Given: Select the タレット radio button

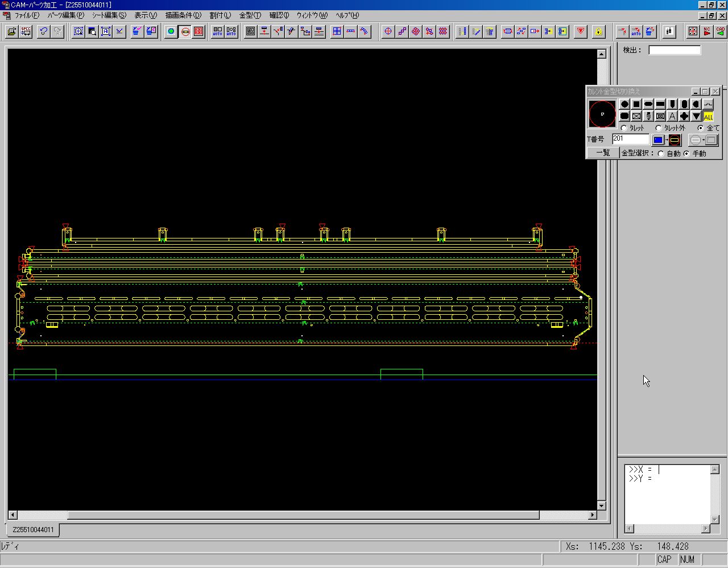Looking at the screenshot, I should (624, 128).
